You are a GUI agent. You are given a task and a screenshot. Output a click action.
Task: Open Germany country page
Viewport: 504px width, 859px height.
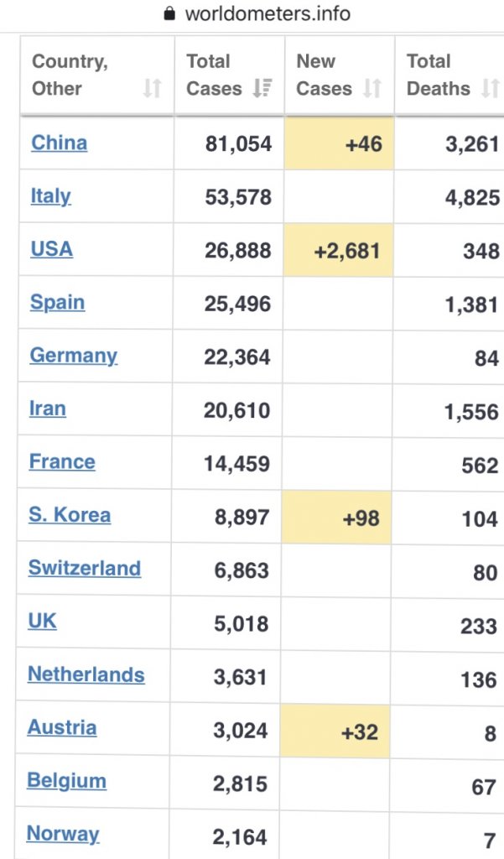tap(74, 356)
